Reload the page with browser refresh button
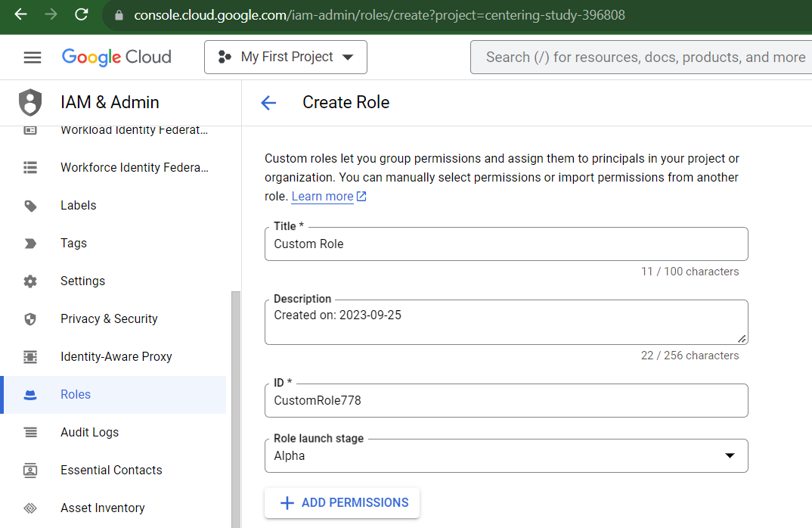The width and height of the screenshot is (812, 528). click(x=82, y=14)
